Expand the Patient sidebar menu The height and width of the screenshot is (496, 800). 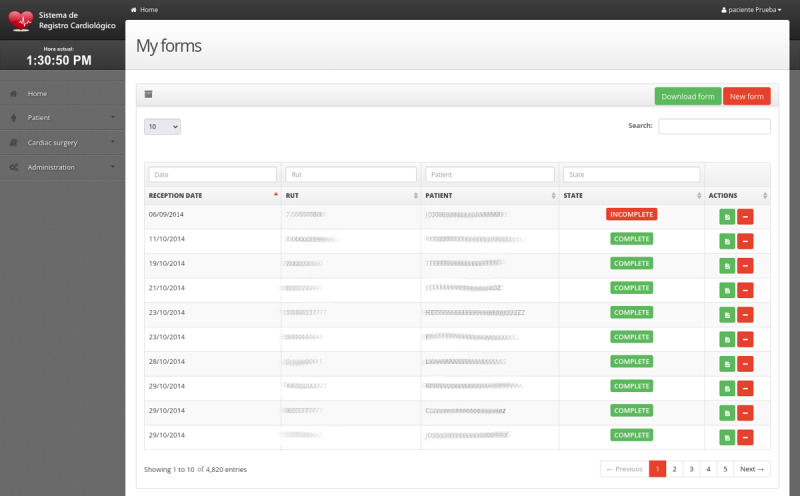[62, 117]
